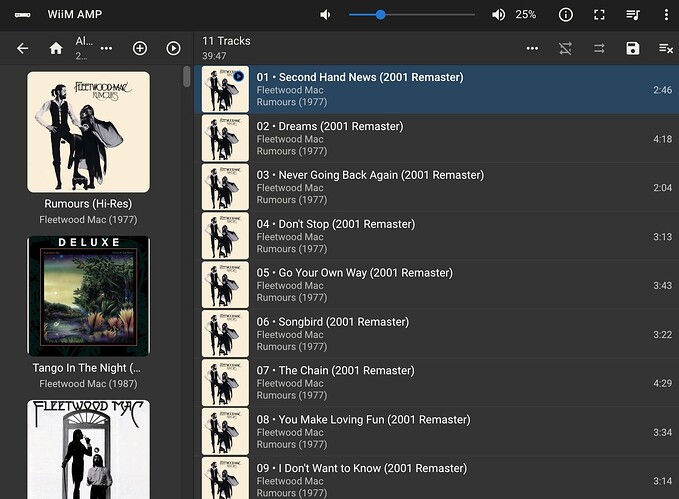Select track 01 Second Hand News
Viewport: 679px width, 499px height.
[436, 90]
